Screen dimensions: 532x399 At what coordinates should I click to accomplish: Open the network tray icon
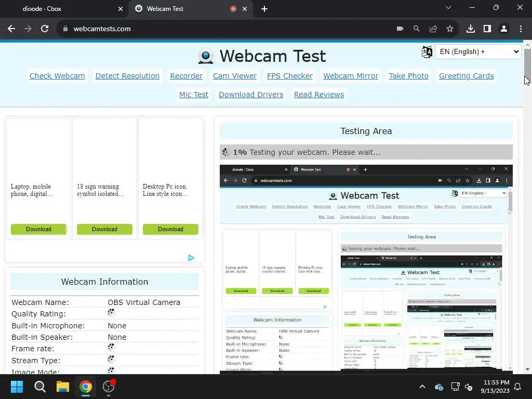[455, 387]
